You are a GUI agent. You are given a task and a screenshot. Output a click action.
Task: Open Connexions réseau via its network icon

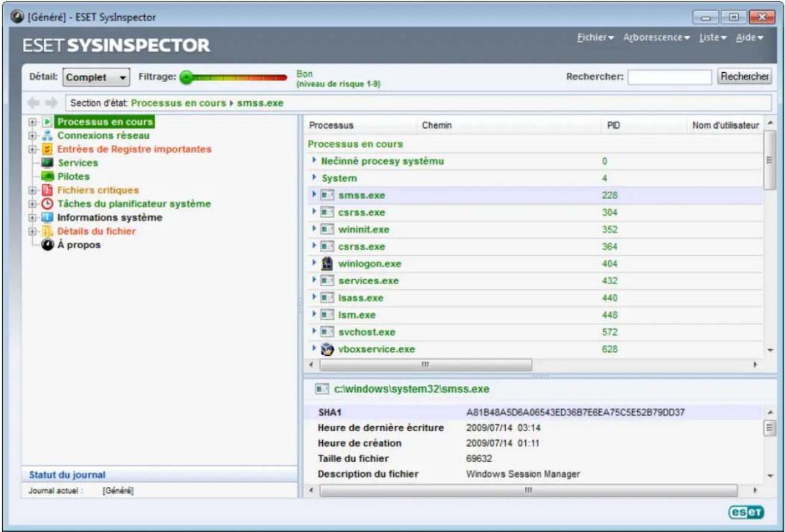(47, 135)
